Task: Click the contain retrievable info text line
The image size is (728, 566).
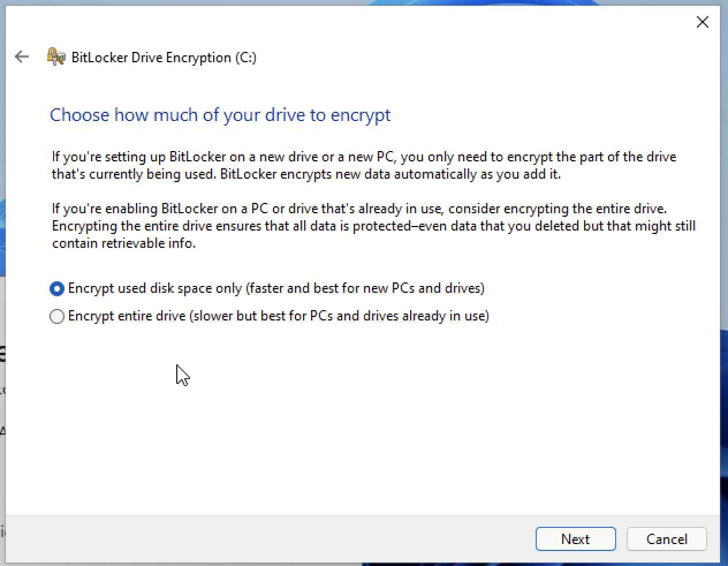Action: tap(124, 243)
